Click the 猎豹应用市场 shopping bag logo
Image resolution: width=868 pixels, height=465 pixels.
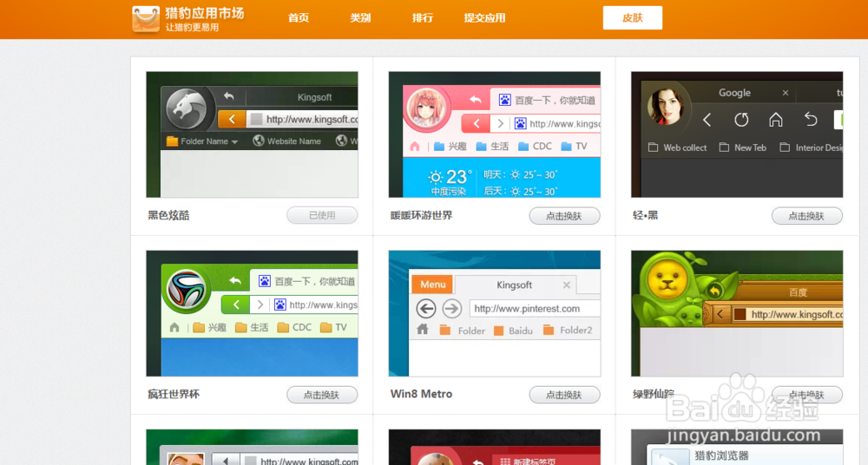point(146,19)
